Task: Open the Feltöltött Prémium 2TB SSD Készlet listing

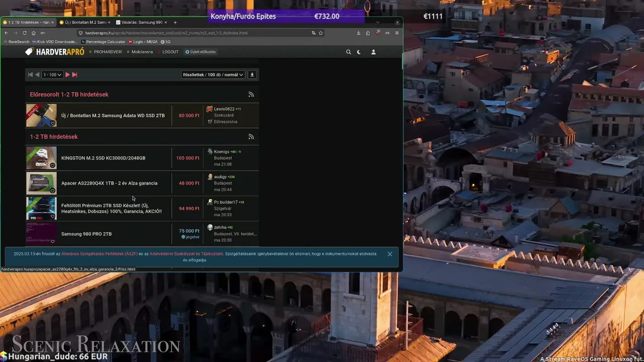Action: tap(112, 209)
